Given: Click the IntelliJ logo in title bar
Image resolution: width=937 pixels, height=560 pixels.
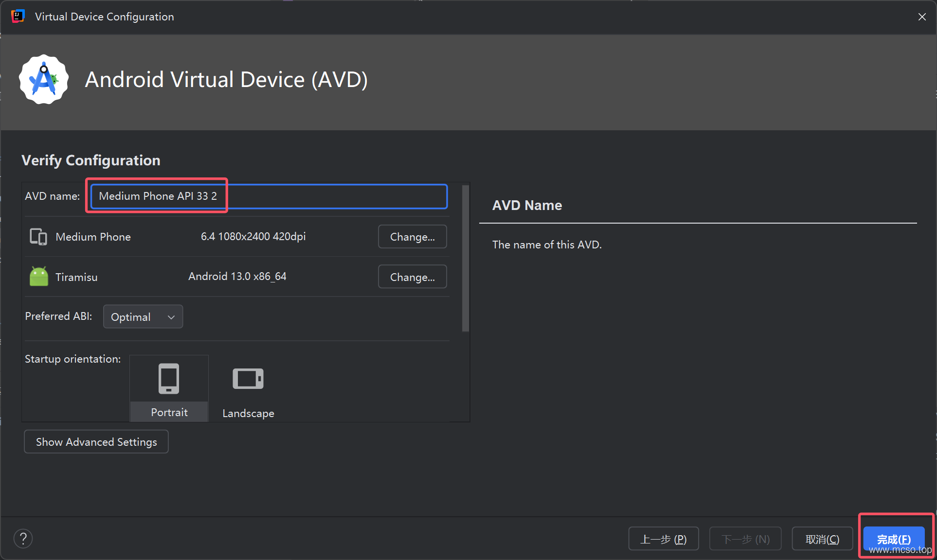Looking at the screenshot, I should (18, 17).
